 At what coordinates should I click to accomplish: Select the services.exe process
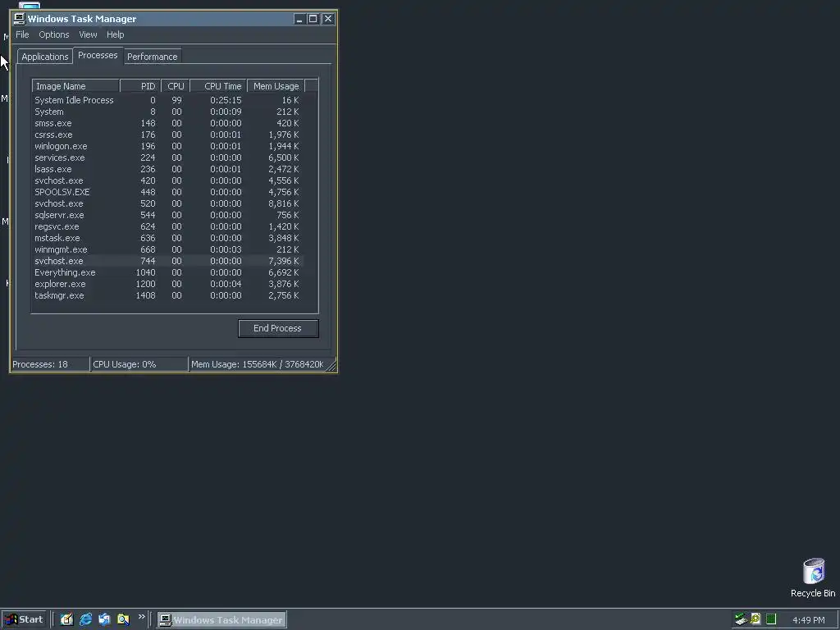pos(167,157)
